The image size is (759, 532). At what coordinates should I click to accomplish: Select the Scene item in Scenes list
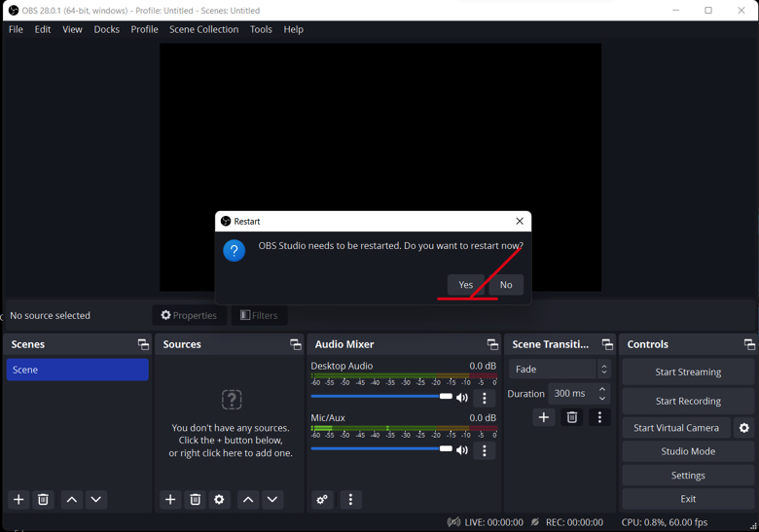78,370
